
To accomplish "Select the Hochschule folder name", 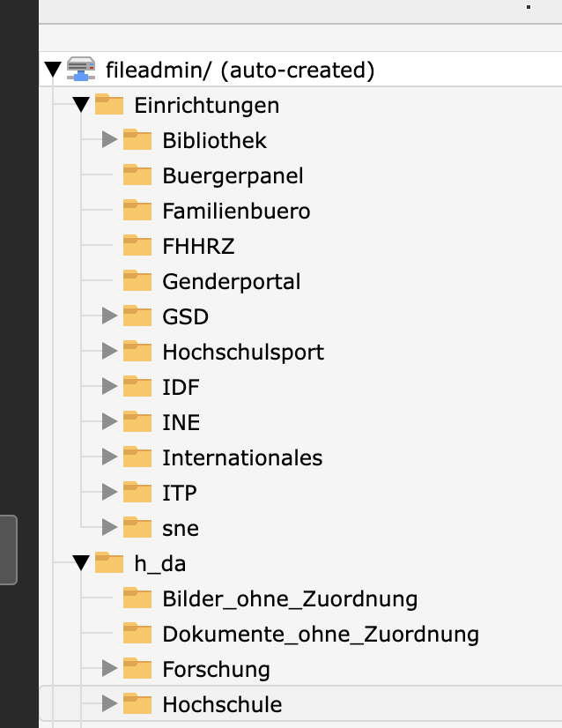I will click(222, 705).
